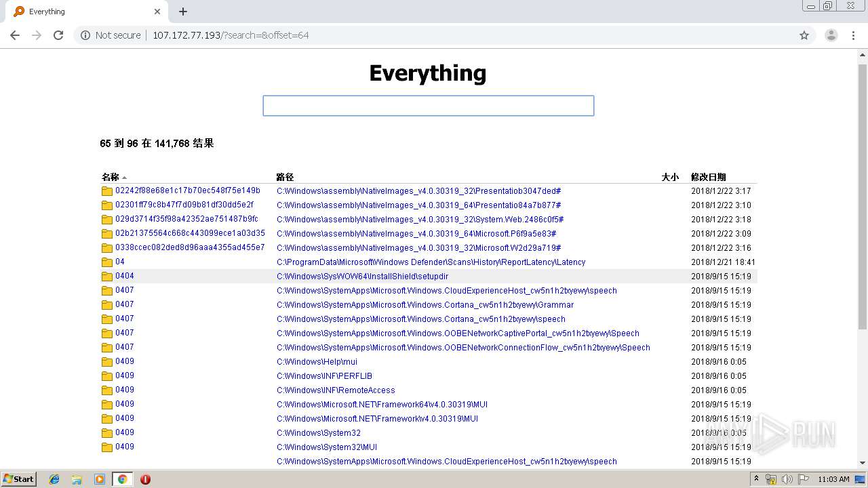Open folder 02b21375564c668c443099ece1a03d35
The height and width of the screenshot is (488, 868).
190,233
